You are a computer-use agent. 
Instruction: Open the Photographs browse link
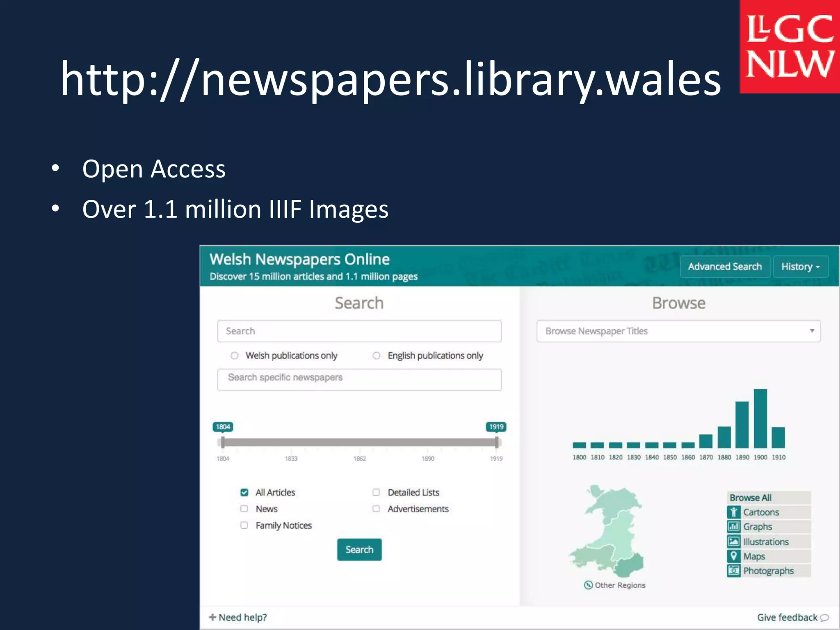click(x=768, y=571)
